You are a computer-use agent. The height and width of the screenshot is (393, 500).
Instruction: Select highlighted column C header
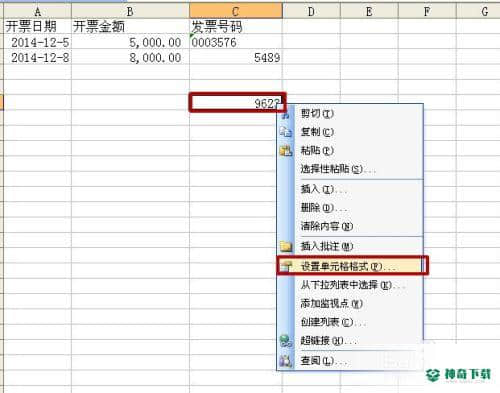pos(236,11)
